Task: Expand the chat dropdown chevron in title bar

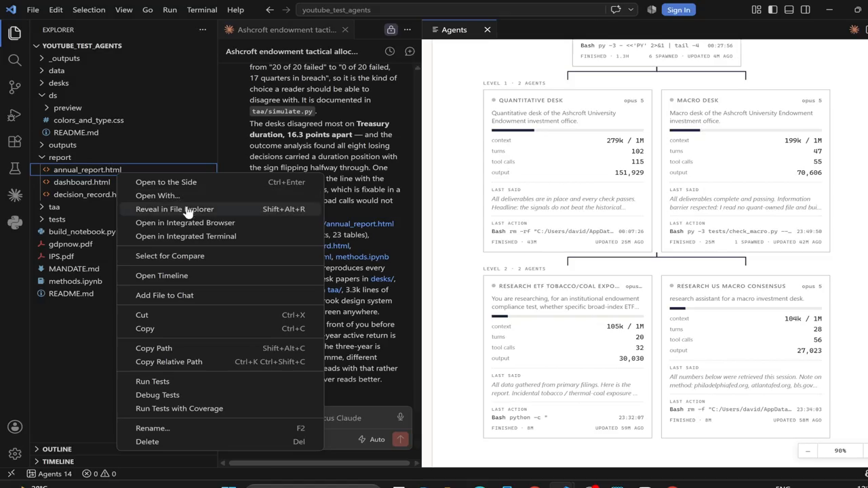Action: (631, 10)
